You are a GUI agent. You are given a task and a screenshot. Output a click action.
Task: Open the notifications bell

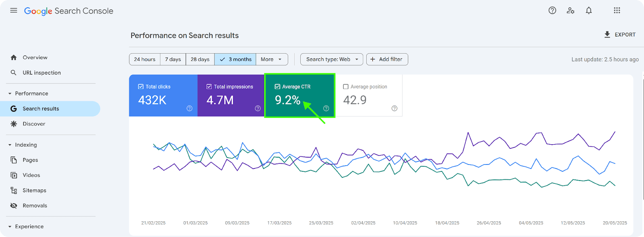[589, 10]
